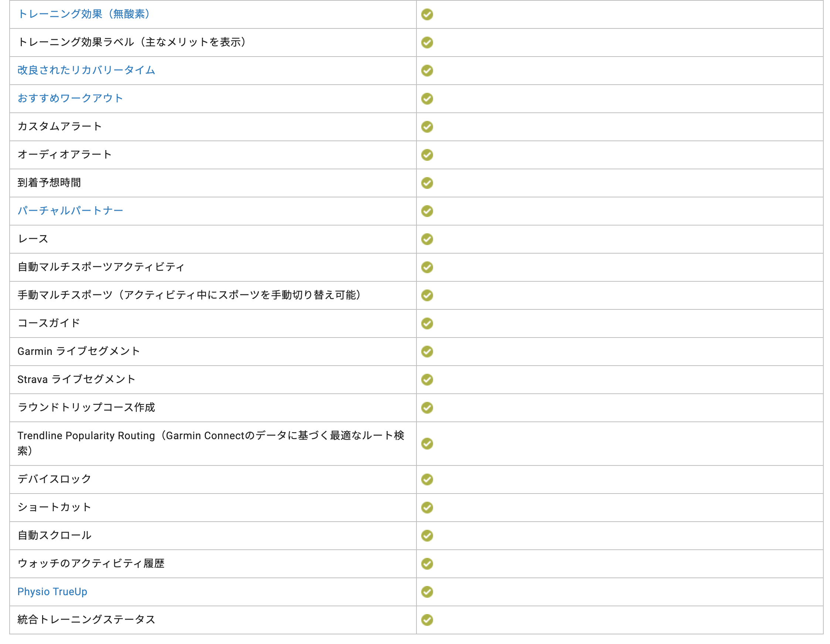Click checkmark icon for 到着予想時間 row
Screen dimensions: 830x644
click(427, 183)
